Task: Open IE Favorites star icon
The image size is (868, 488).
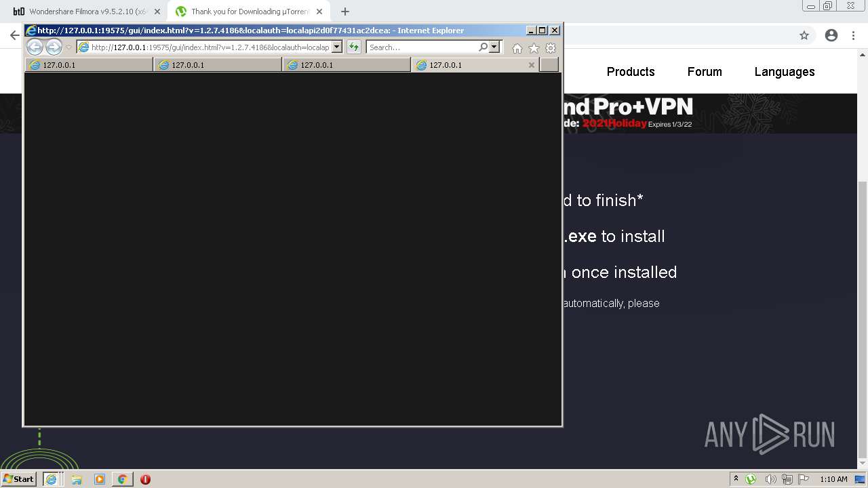Action: tap(534, 48)
